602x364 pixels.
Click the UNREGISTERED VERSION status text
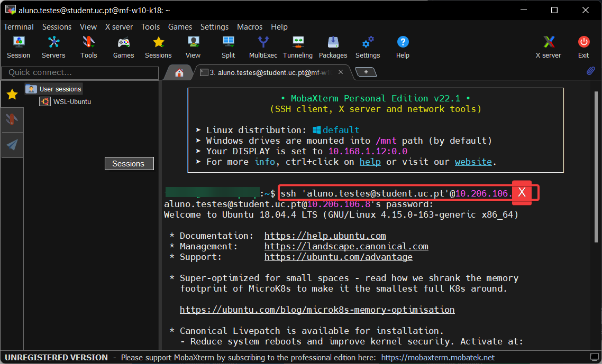pos(57,358)
